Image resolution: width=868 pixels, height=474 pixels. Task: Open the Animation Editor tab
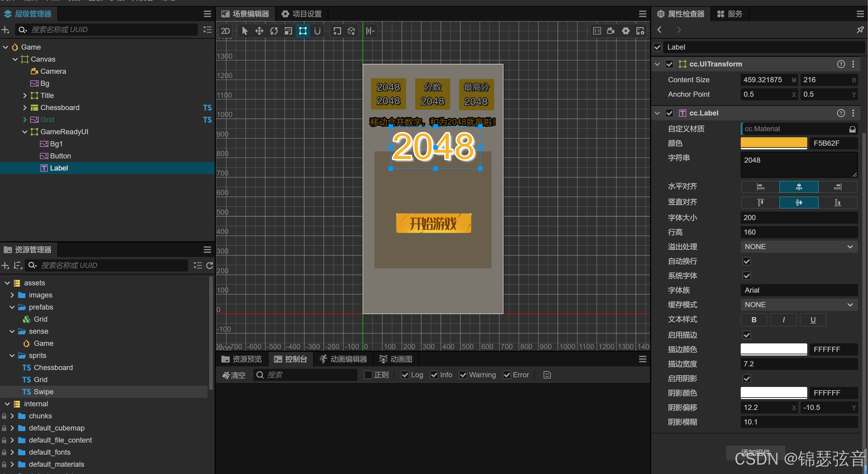pyautogui.click(x=343, y=359)
